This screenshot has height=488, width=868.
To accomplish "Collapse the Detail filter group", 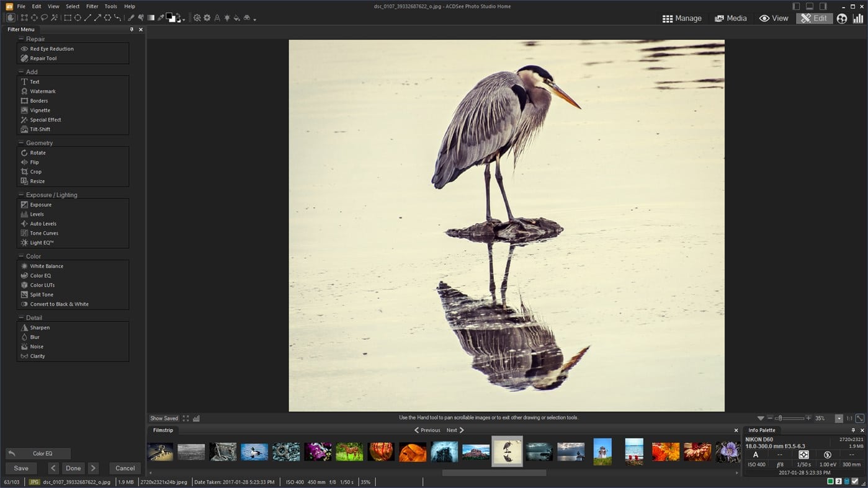I will click(20, 317).
